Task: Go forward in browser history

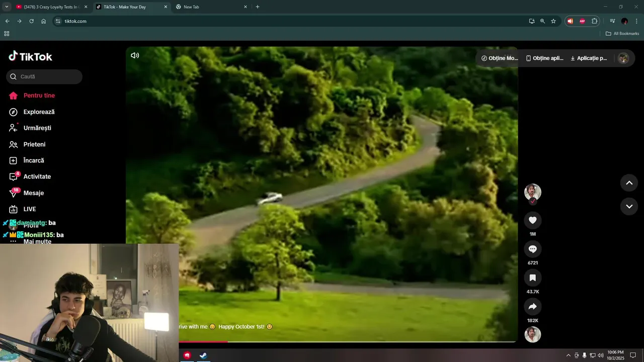Action: [x=19, y=21]
